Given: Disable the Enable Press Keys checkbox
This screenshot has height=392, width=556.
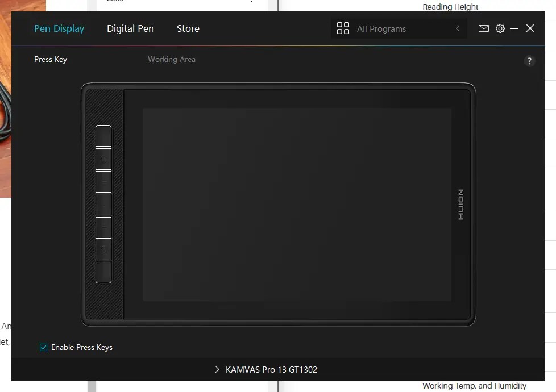Looking at the screenshot, I should point(43,347).
